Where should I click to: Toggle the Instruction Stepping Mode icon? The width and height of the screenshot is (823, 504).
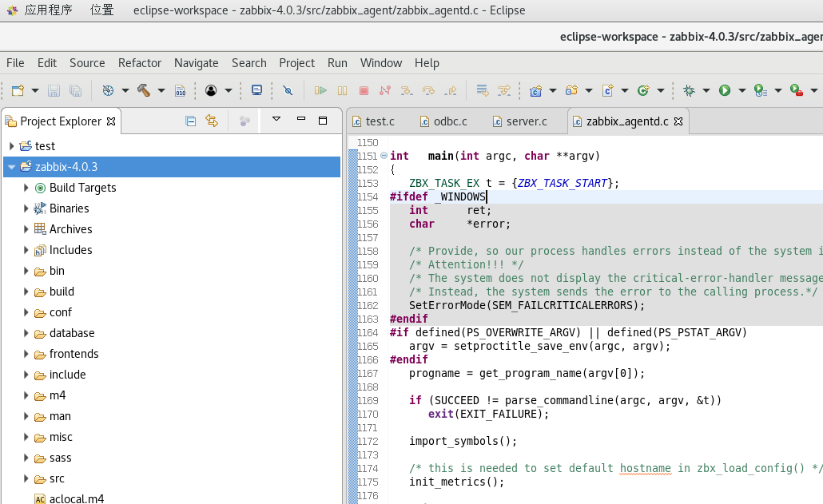click(504, 90)
